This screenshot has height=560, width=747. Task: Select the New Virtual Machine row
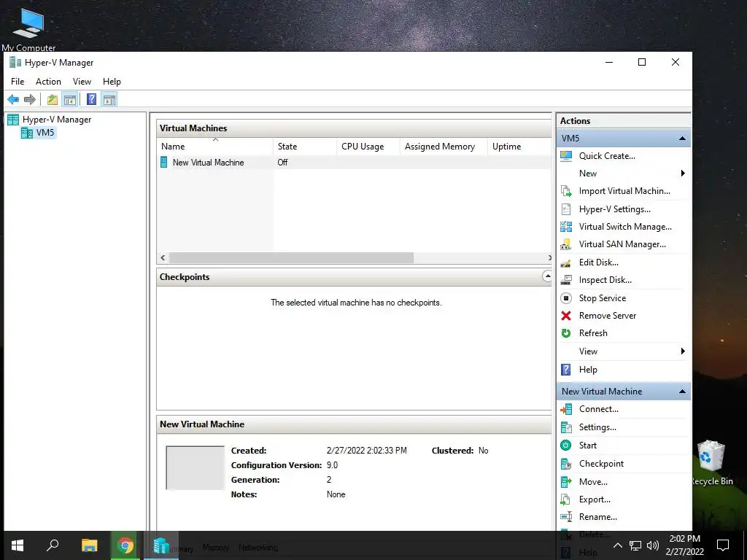point(354,163)
